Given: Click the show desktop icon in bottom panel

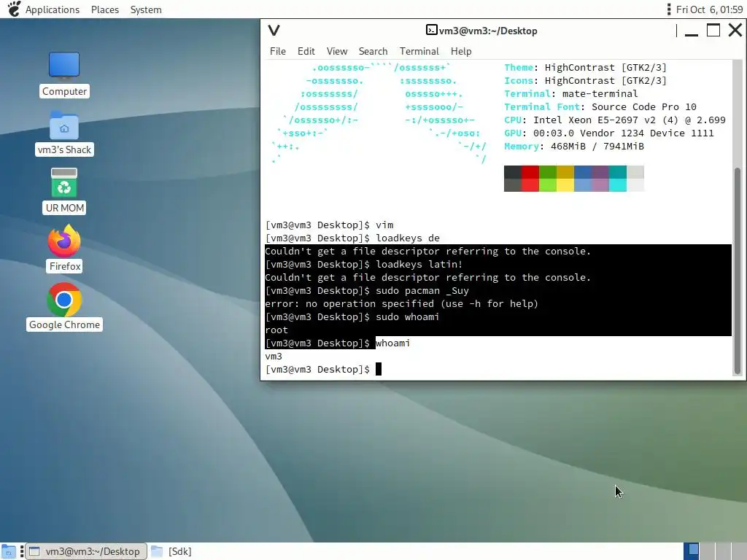Looking at the screenshot, I should pos(9,551).
